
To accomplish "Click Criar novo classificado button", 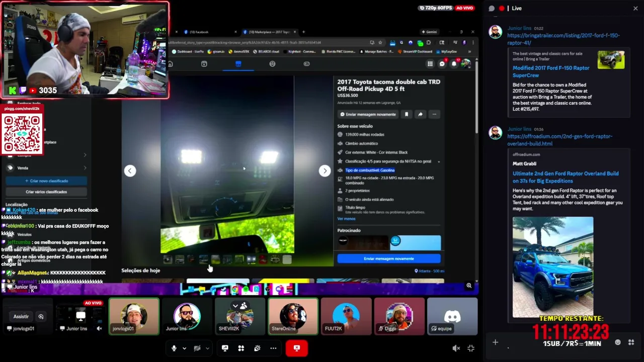I will click(x=46, y=180).
